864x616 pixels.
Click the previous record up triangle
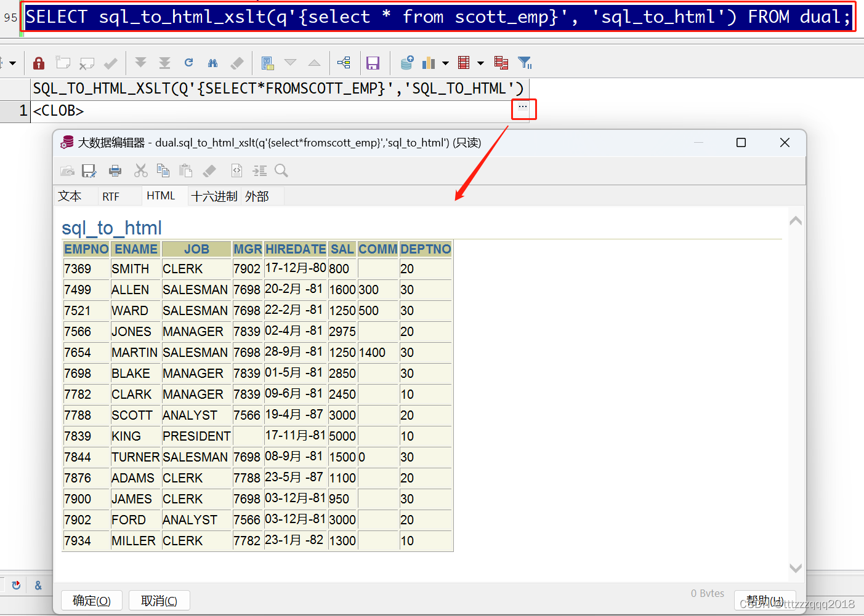click(314, 63)
